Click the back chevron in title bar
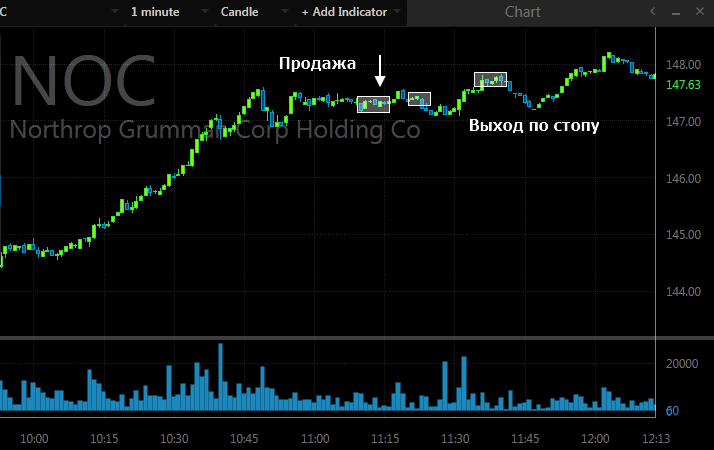The image size is (714, 450). (653, 11)
